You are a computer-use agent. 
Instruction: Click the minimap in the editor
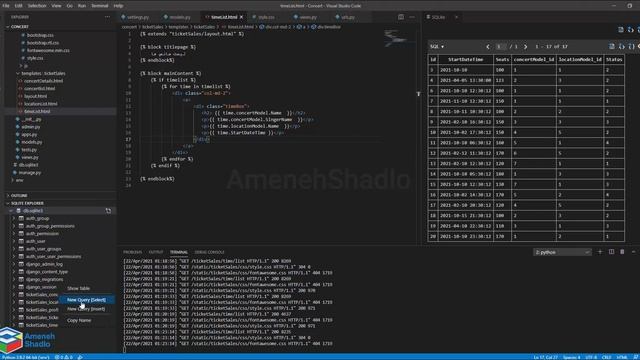click(x=395, y=39)
